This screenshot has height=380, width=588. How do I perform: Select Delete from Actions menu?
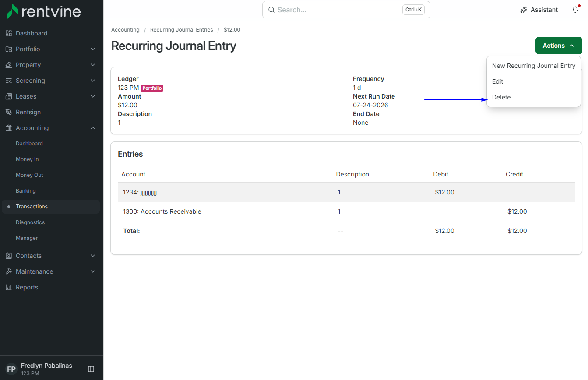click(534, 97)
